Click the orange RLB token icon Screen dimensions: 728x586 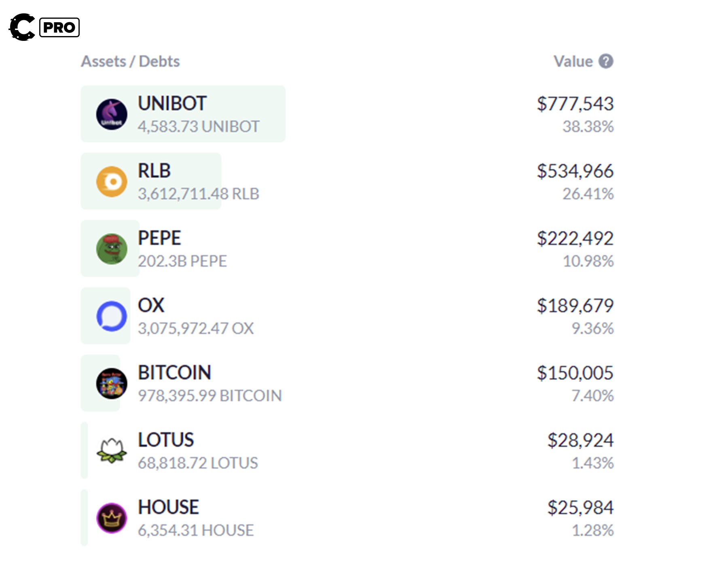pyautogui.click(x=112, y=182)
